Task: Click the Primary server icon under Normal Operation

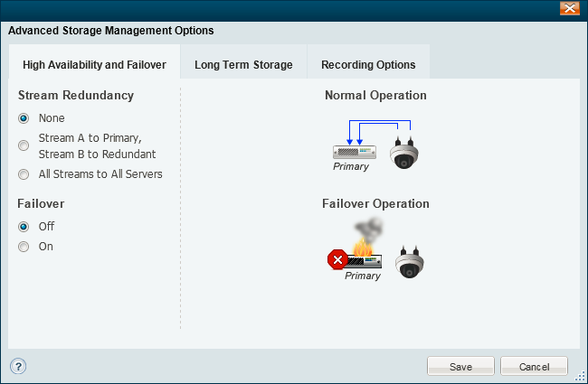Action: pos(355,152)
